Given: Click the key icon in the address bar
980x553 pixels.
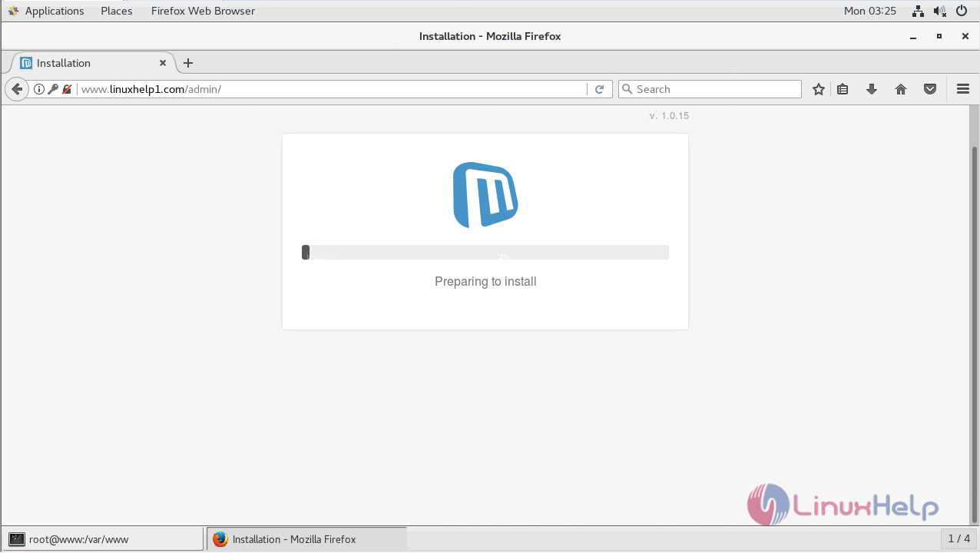Looking at the screenshot, I should [53, 89].
